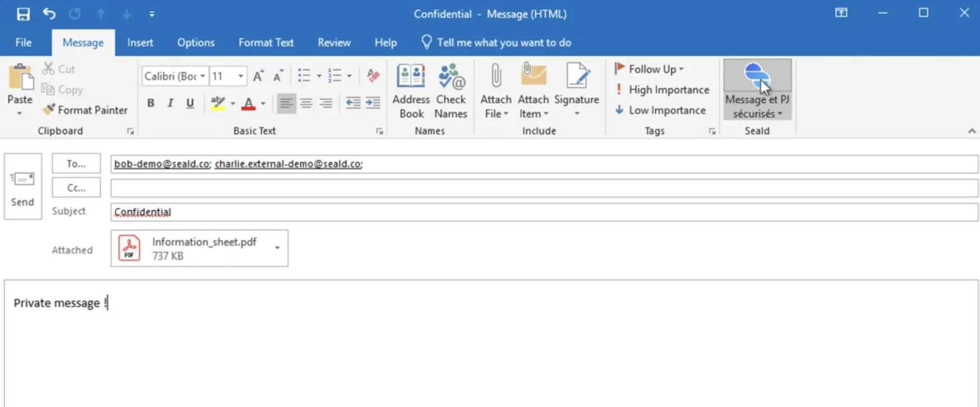Select recipient bob-demo@seald.co
This screenshot has width=980, height=407.
(x=162, y=164)
